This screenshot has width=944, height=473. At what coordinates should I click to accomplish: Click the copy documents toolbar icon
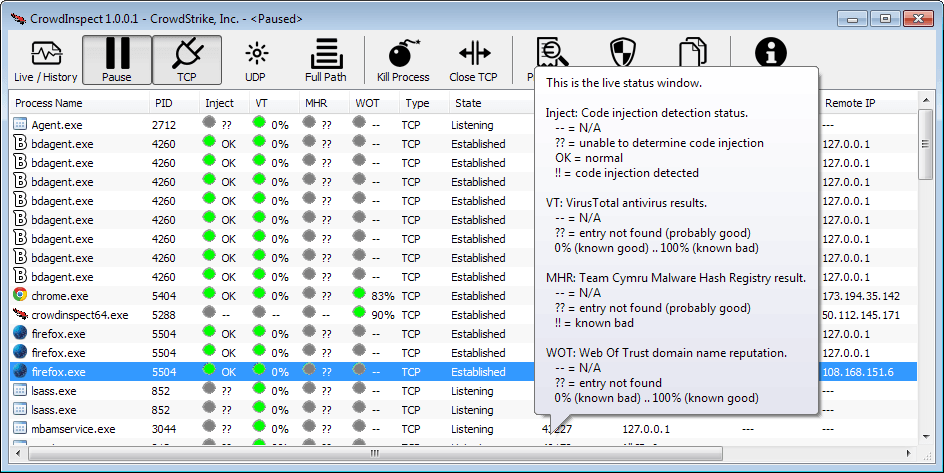692,52
